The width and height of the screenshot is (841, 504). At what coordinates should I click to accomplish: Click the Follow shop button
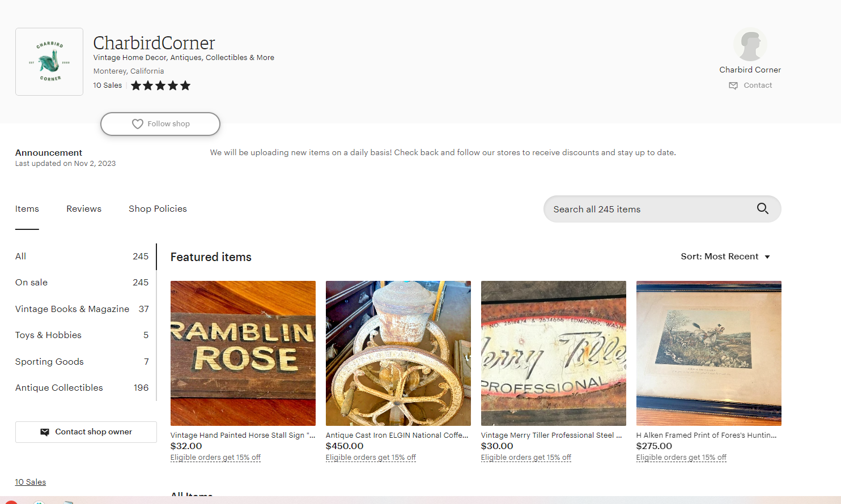pos(160,124)
